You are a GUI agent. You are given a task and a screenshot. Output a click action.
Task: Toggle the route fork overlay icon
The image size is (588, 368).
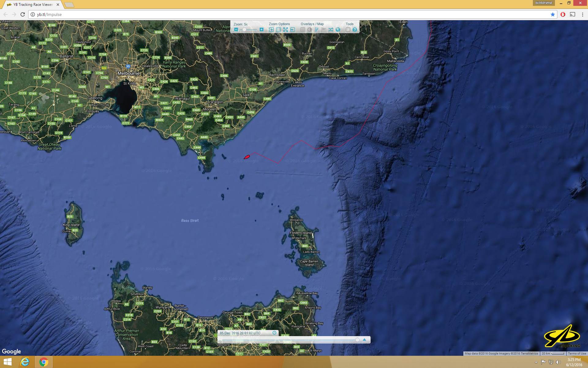tap(317, 30)
